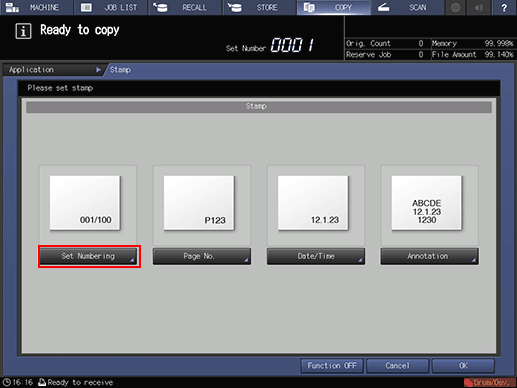Click the clock icon in status bar
This screenshot has height=388, width=517.
click(7, 382)
